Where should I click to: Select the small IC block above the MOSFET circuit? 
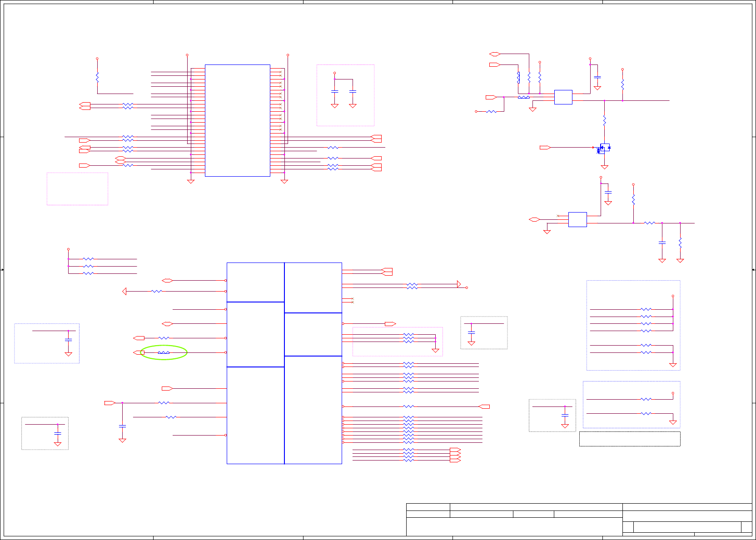pyautogui.click(x=563, y=97)
